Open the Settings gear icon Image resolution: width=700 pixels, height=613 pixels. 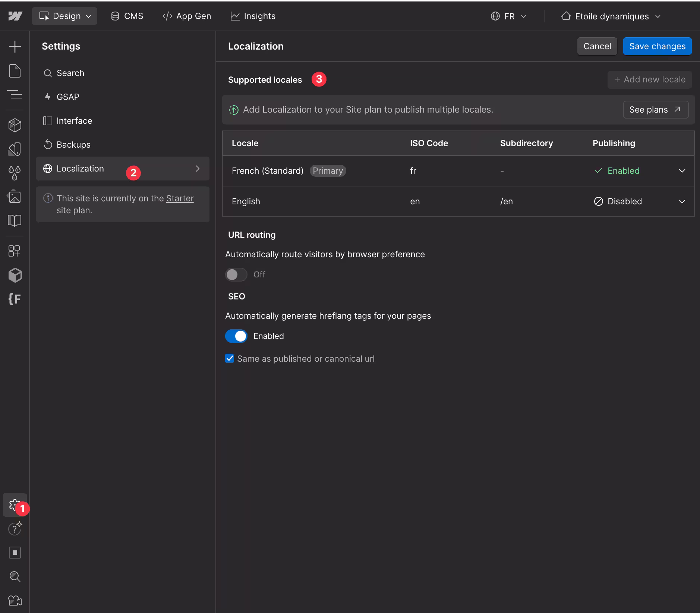point(15,505)
